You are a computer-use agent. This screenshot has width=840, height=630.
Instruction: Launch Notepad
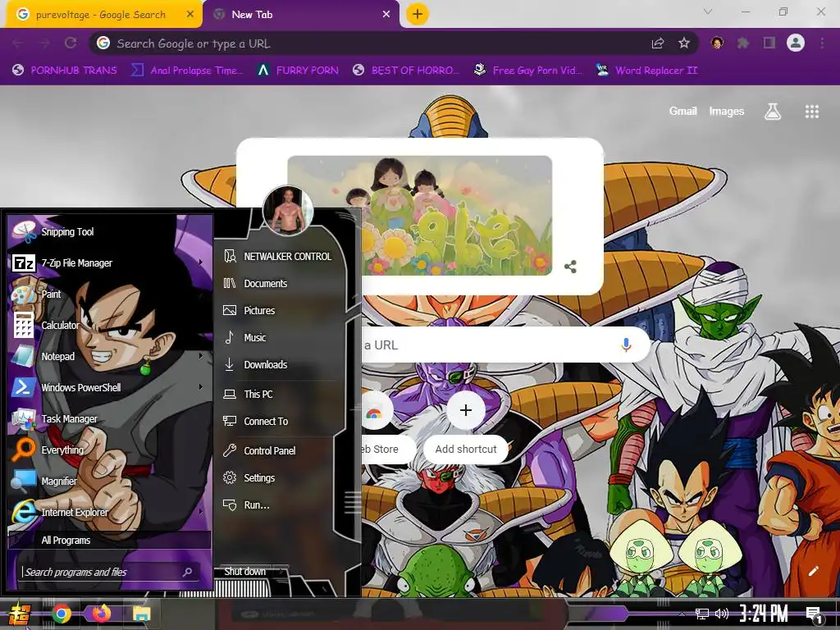[x=109, y=356]
